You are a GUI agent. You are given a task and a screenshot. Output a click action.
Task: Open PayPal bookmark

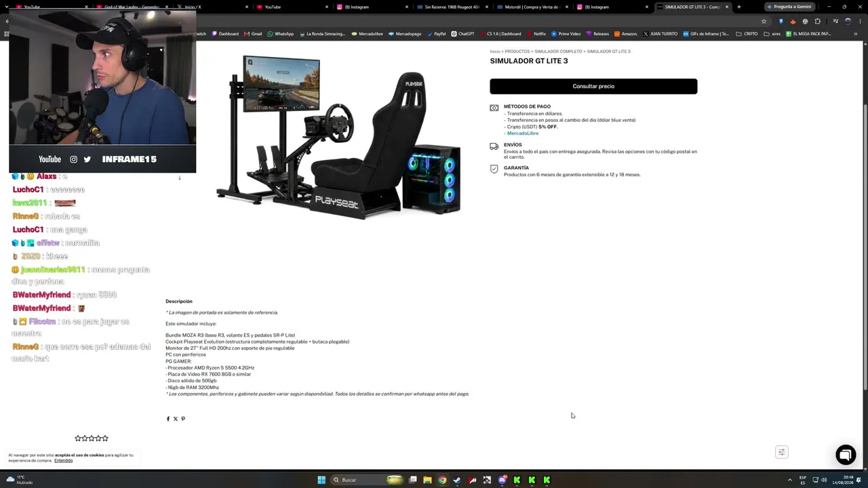(x=436, y=34)
